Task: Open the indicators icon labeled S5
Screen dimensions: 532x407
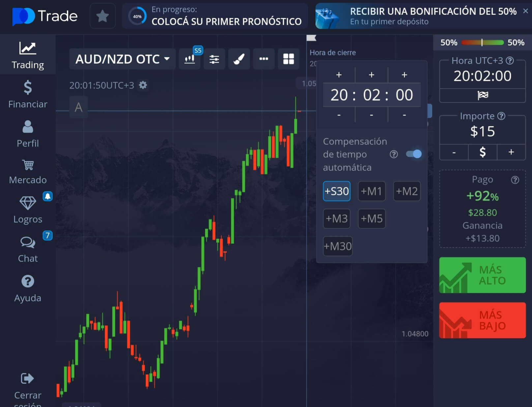Action: pos(190,59)
